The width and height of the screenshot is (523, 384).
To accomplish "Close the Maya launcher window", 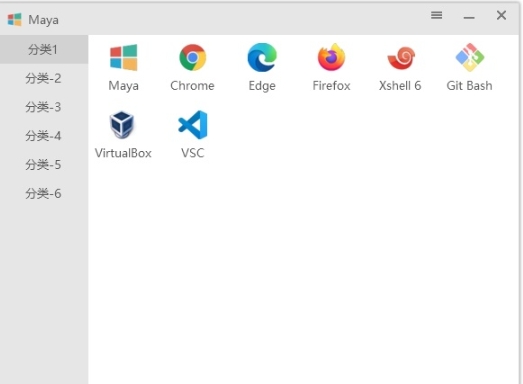I will click(x=501, y=15).
